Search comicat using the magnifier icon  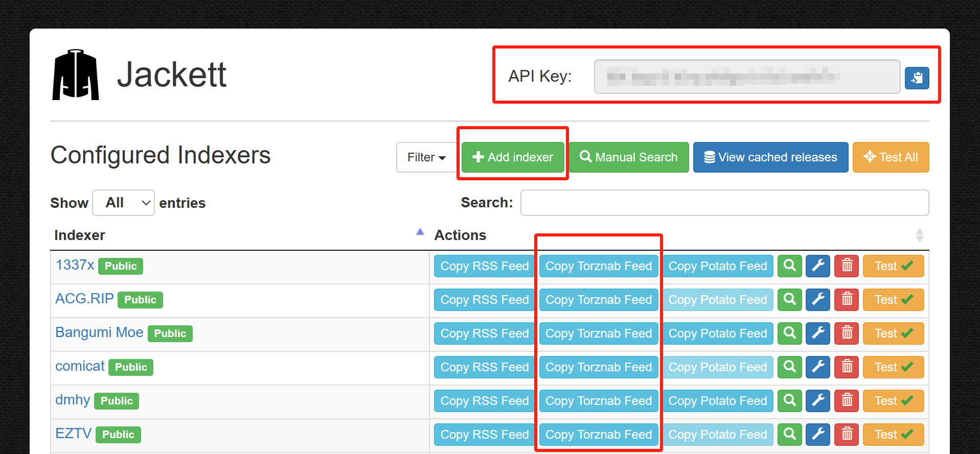(790, 367)
